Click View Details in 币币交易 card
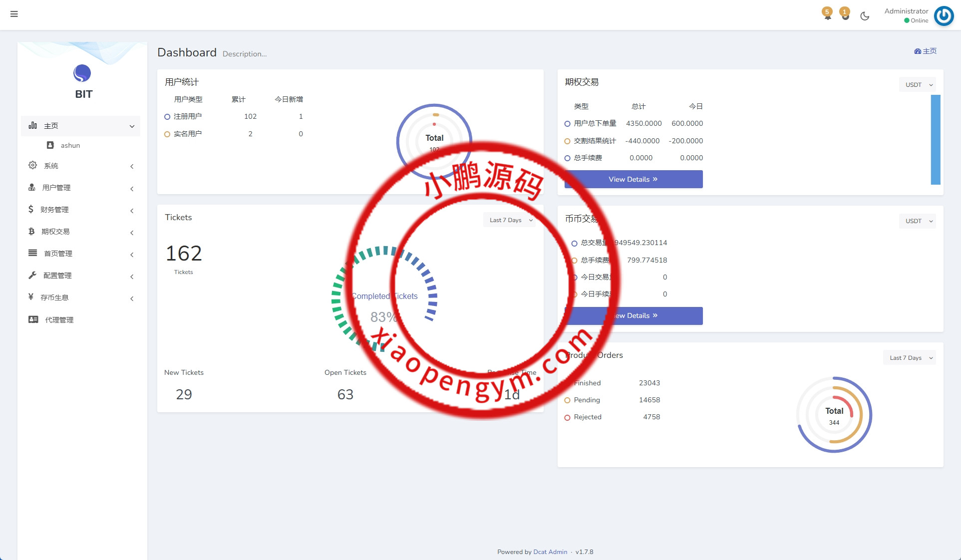Screen dimensions: 961x560 coord(634,315)
